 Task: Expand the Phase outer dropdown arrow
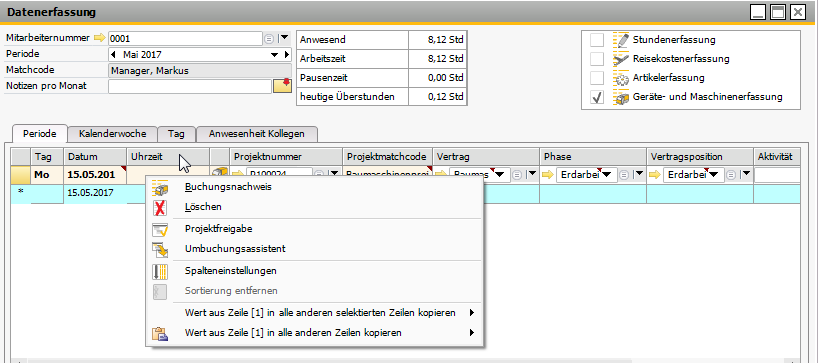pos(639,175)
